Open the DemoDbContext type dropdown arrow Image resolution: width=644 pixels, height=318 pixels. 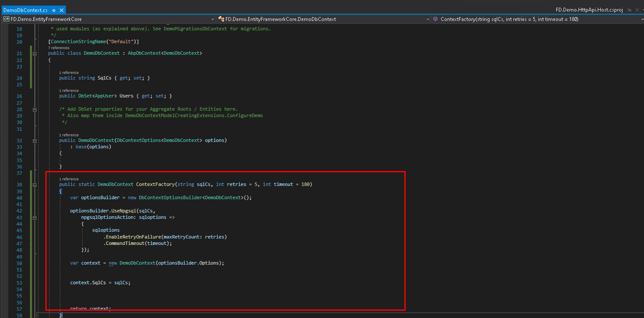click(427, 19)
